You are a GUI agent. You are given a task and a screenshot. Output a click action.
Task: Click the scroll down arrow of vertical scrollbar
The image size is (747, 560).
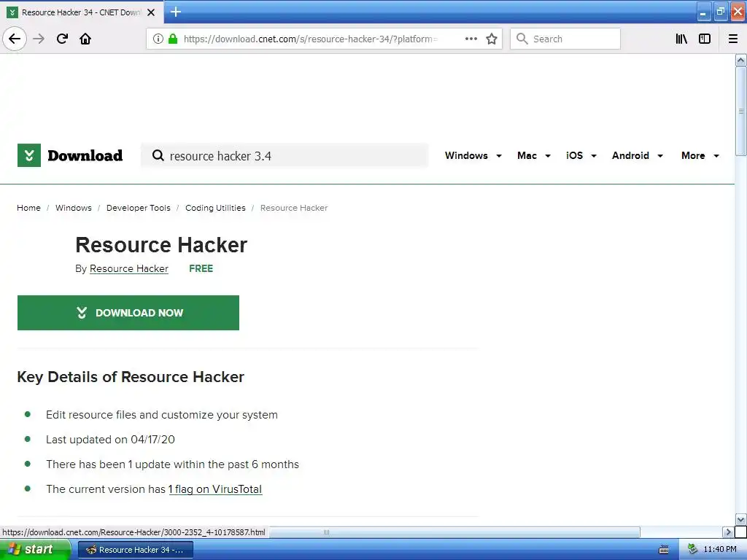(x=740, y=519)
